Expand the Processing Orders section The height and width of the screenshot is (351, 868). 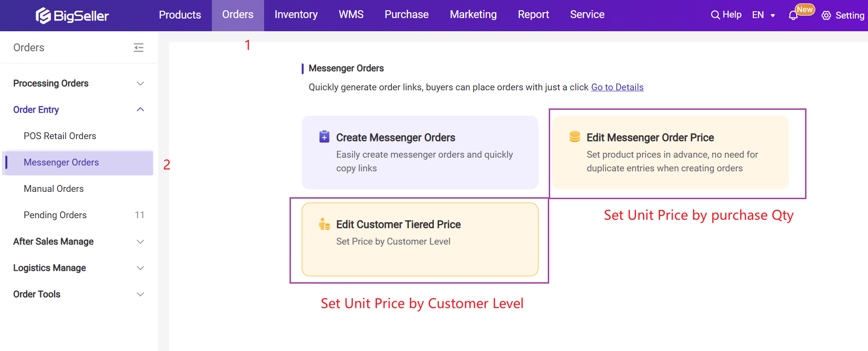pyautogui.click(x=140, y=83)
